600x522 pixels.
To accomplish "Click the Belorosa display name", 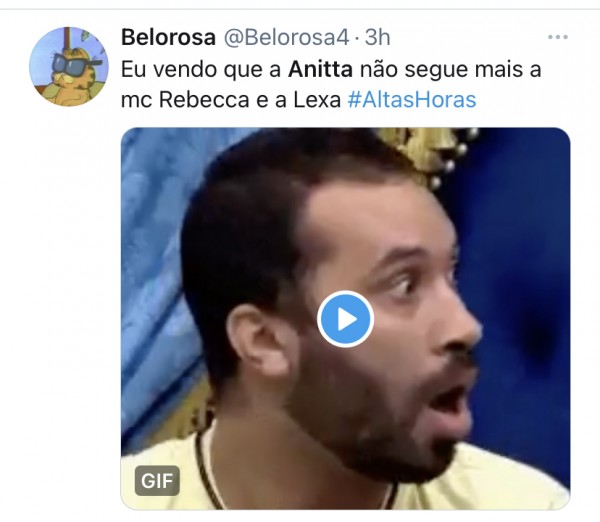I will (x=168, y=38).
